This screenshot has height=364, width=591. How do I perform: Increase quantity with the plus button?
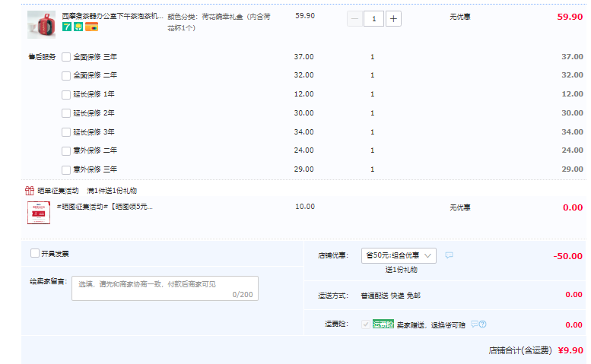pyautogui.click(x=393, y=19)
